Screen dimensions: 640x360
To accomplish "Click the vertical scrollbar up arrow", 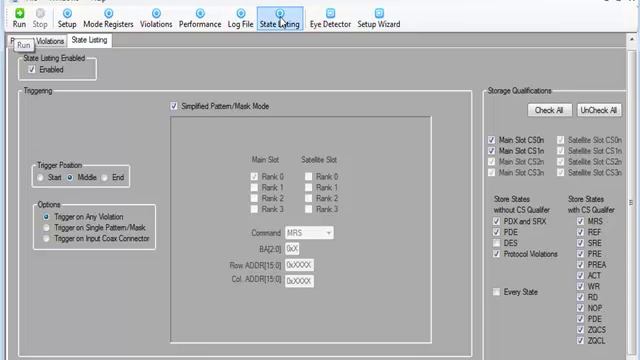I will pos(632,40).
